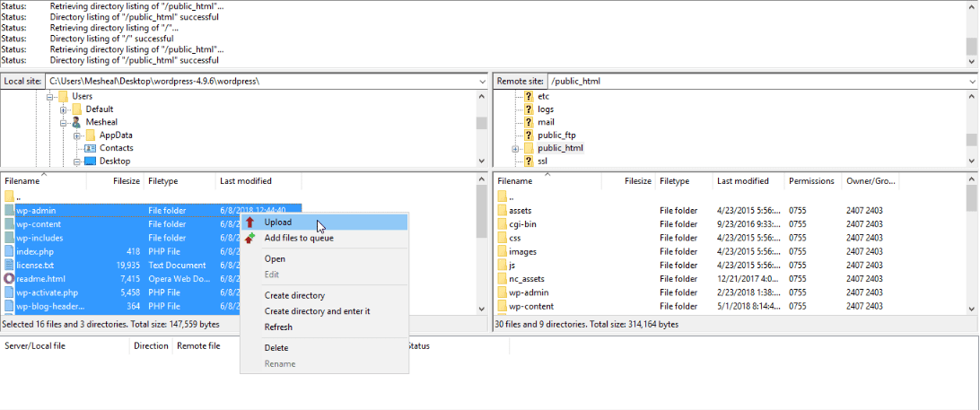
Task: Click the question-mark icon beside logs
Action: tap(529, 109)
